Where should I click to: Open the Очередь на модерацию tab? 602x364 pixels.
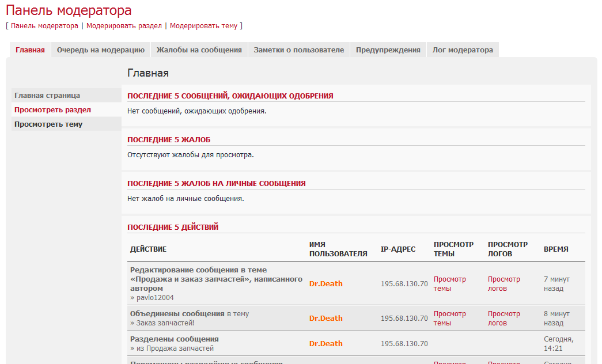(100, 50)
